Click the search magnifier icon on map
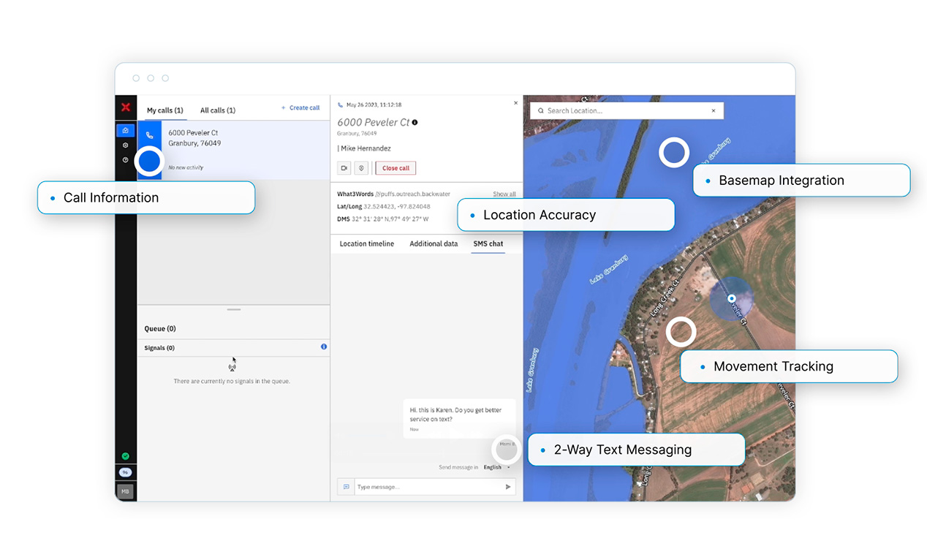Viewport: 927px width, 560px height. (x=541, y=111)
